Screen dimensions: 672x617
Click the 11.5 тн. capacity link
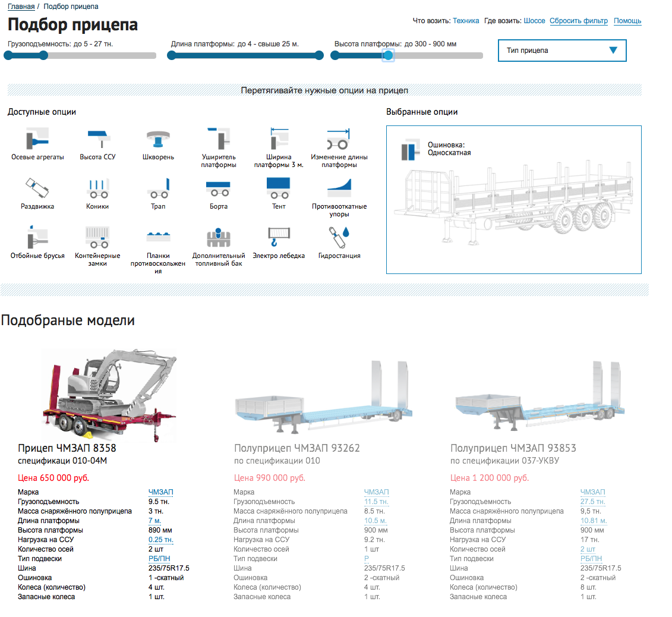coord(376,501)
